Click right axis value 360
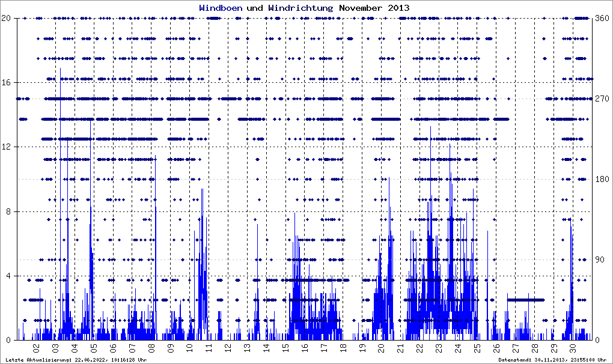Viewport: 613px width, 364px height. (602, 18)
